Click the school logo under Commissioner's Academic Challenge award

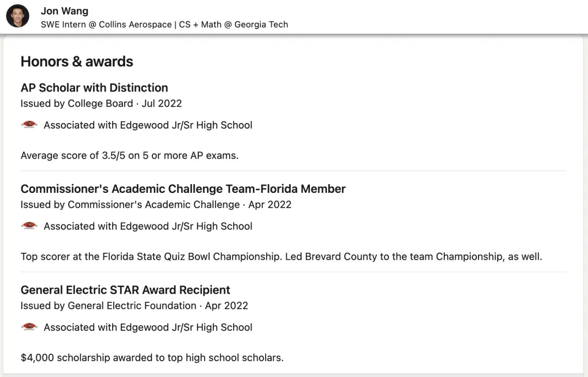pyautogui.click(x=29, y=226)
